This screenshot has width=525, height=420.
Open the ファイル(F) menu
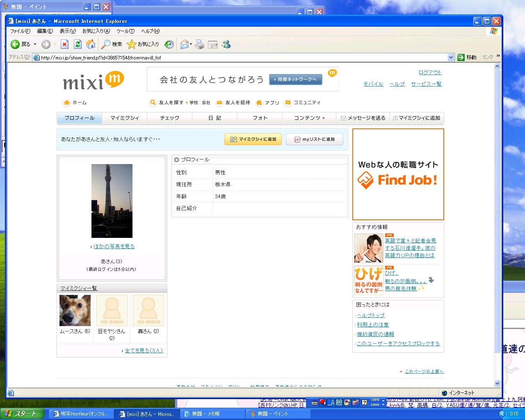point(20,31)
